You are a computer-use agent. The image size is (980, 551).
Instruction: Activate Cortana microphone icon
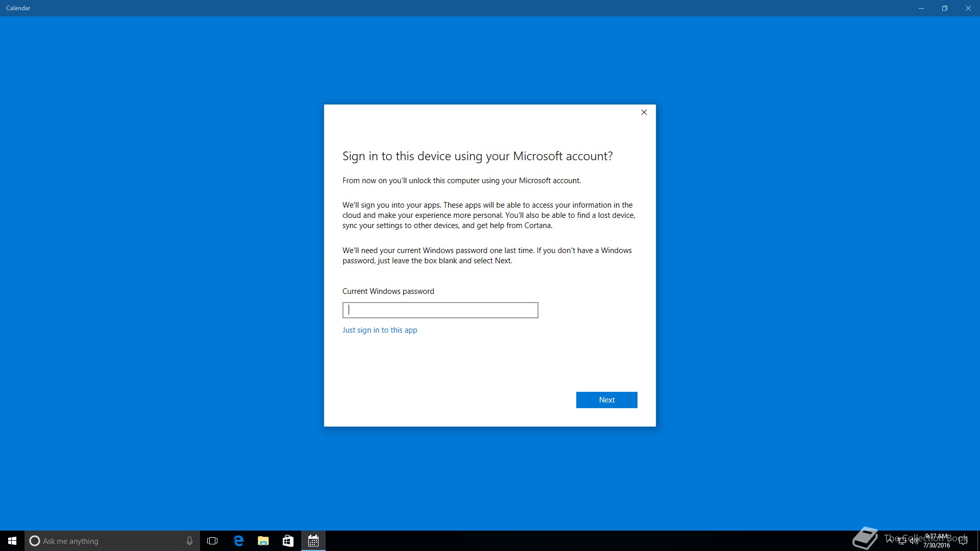pos(189,541)
